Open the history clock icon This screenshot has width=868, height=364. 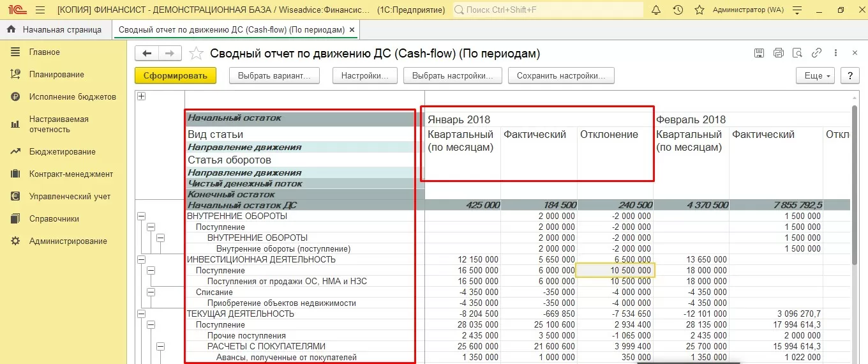(x=678, y=10)
